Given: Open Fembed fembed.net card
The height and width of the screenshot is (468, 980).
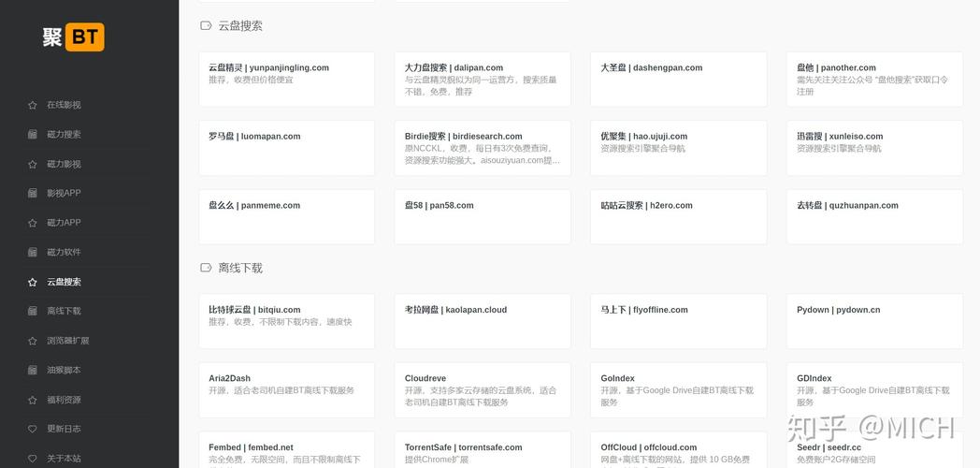Looking at the screenshot, I should click(287, 450).
